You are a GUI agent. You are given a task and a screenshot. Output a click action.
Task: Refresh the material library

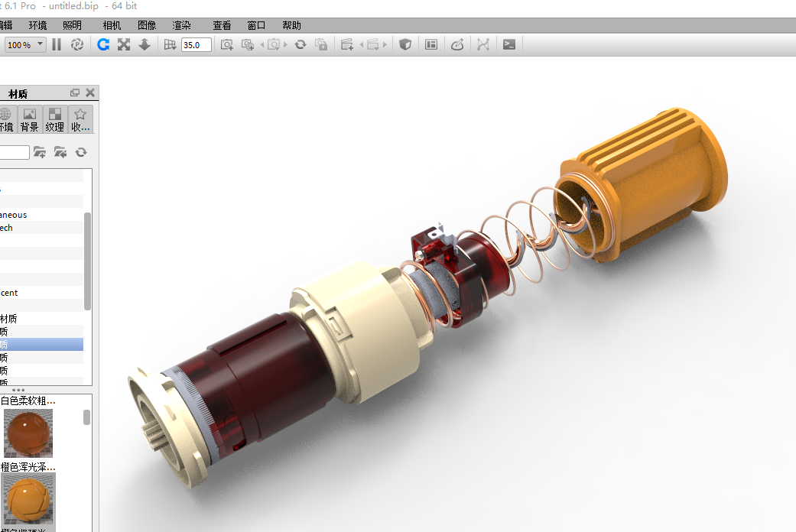[81, 152]
